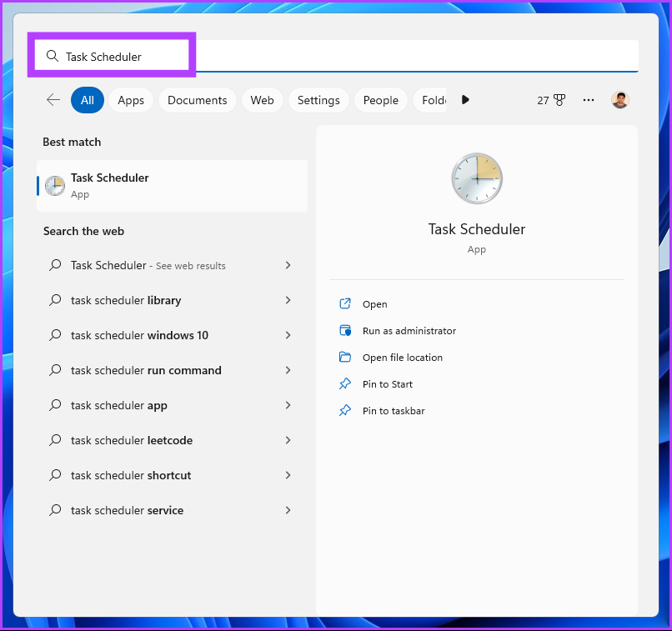Choose Pin to taskbar

point(394,410)
